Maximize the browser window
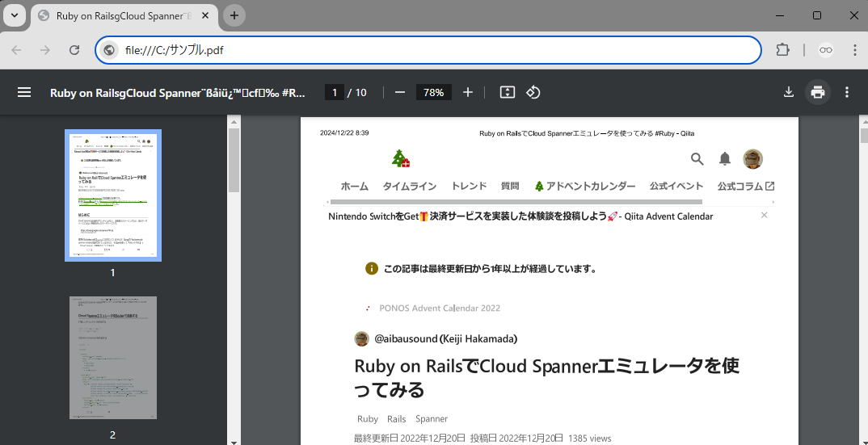Viewport: 868px width, 445px height. (816, 15)
